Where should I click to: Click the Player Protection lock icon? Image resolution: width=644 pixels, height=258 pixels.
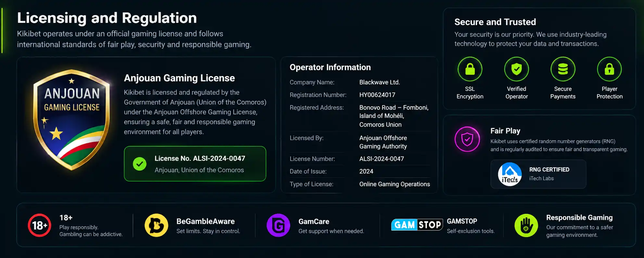pyautogui.click(x=609, y=69)
